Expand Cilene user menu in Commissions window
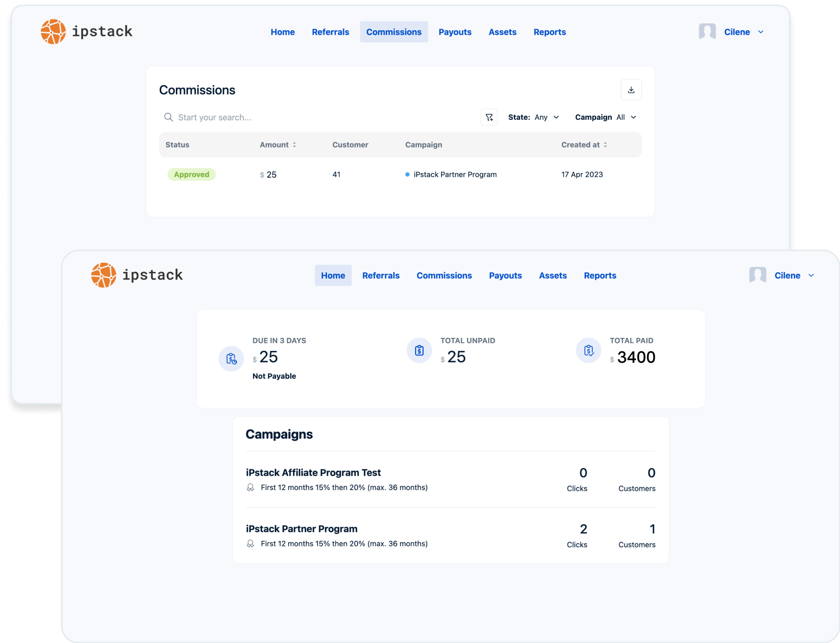The width and height of the screenshot is (840, 643). coord(761,32)
